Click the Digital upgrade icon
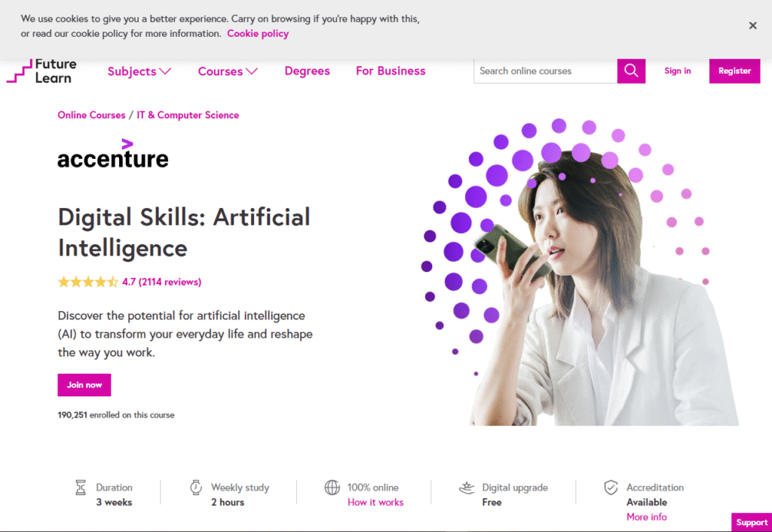 467,488
